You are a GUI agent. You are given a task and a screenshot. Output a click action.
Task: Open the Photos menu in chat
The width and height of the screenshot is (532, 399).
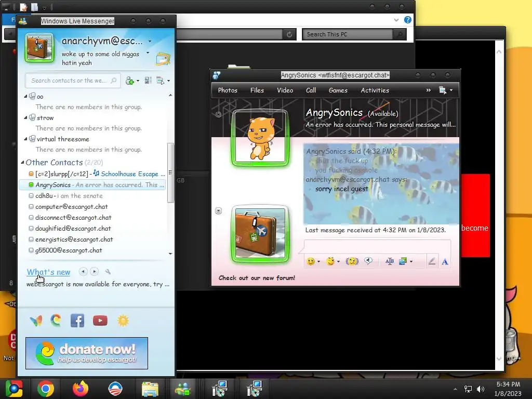(228, 90)
